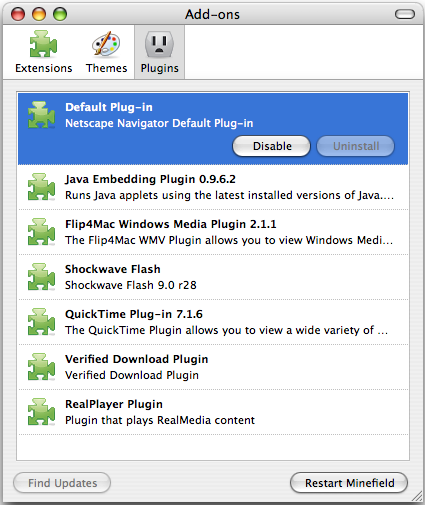Click Restart Minefield button
The height and width of the screenshot is (505, 425).
pos(349,483)
